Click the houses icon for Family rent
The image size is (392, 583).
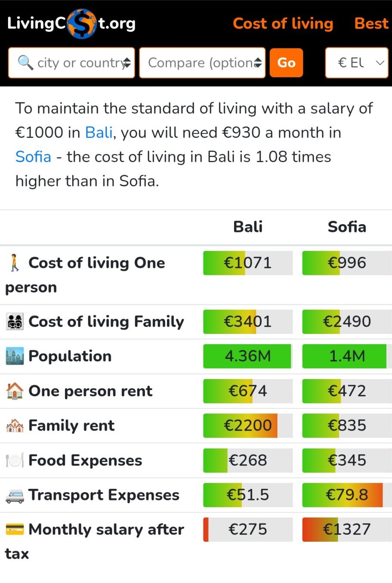pos(15,426)
